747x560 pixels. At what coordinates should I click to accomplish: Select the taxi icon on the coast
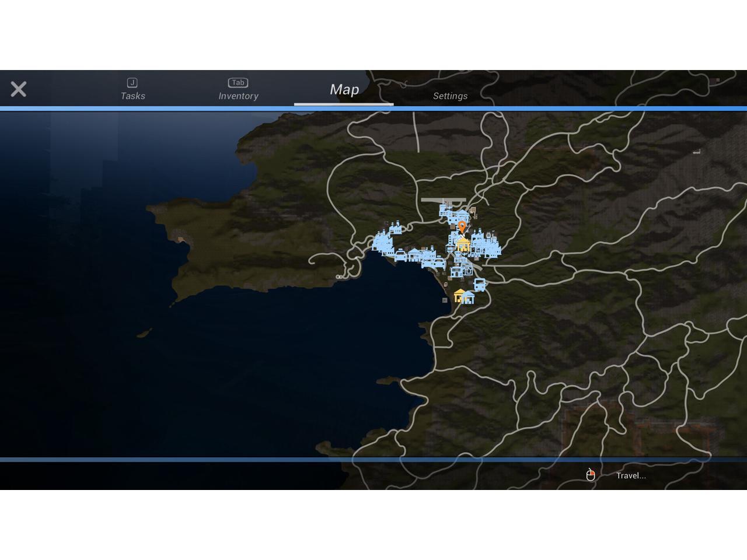[401, 256]
